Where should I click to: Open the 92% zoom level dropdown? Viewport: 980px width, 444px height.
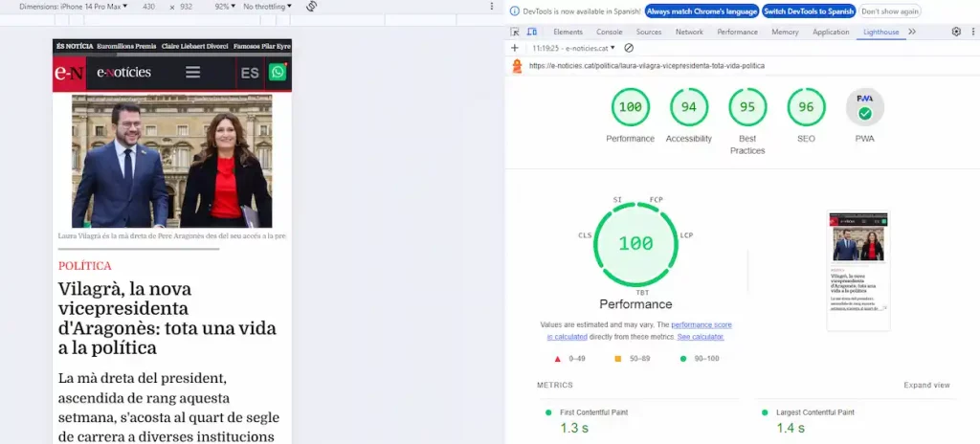click(x=224, y=7)
